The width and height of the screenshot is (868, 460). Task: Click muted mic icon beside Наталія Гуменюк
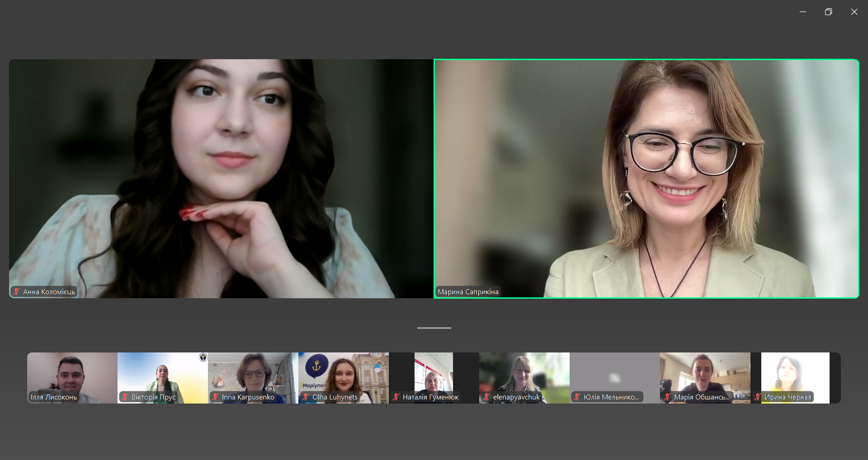coord(396,397)
